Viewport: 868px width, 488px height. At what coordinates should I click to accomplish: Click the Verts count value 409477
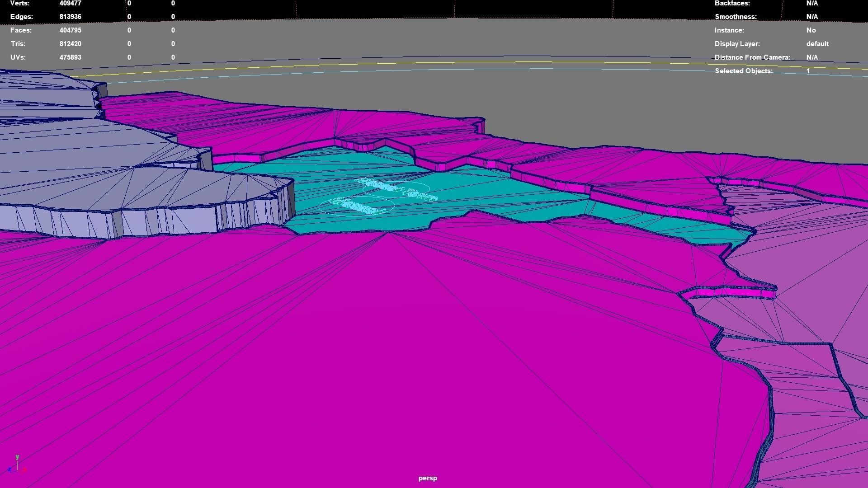70,3
